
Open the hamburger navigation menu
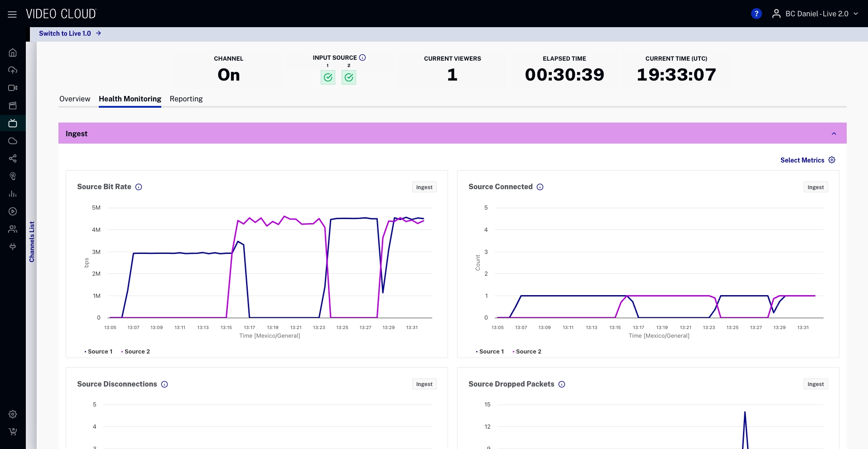click(12, 14)
